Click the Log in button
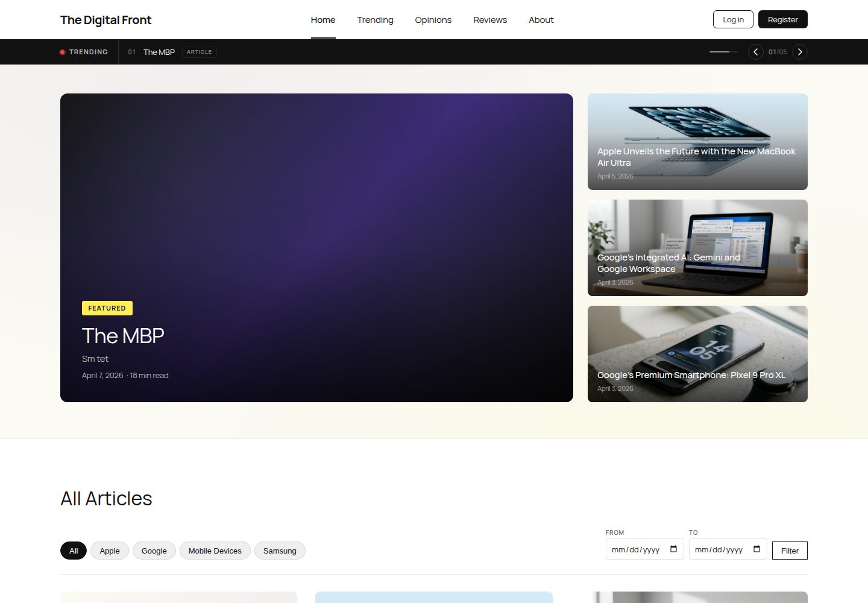Image resolution: width=868 pixels, height=603 pixels. (x=733, y=19)
